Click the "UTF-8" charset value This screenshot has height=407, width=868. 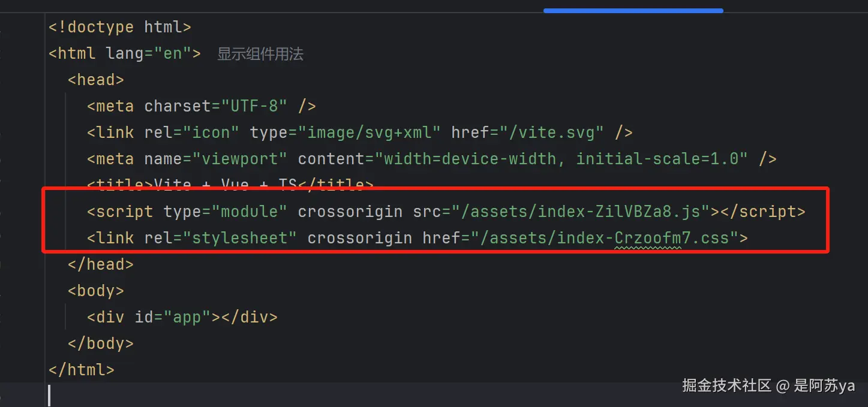254,106
